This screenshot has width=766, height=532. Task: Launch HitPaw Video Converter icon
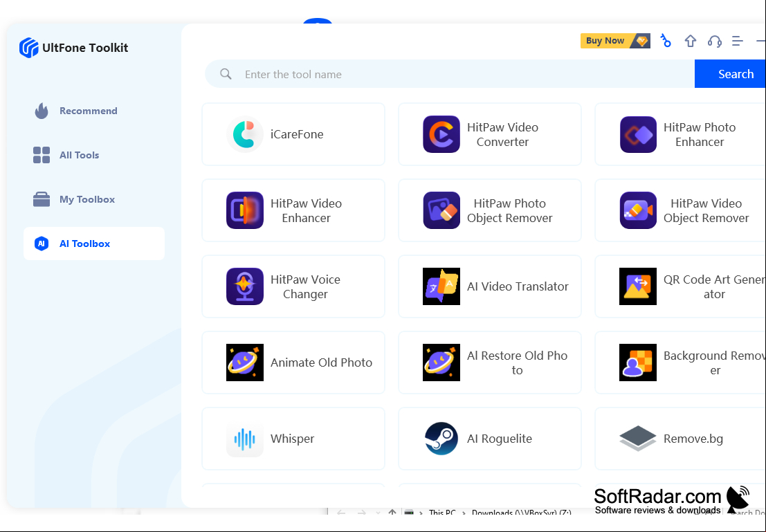(441, 134)
